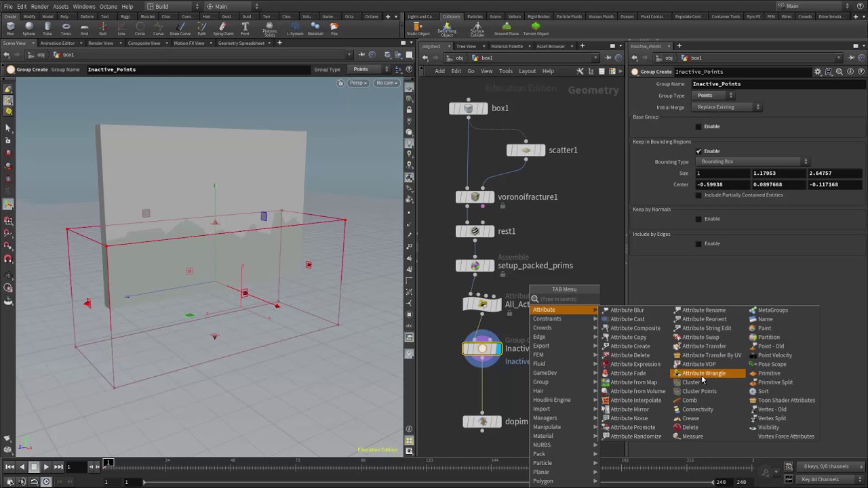Enable the Keep by Normals checkbox
This screenshot has height=488, width=868.
coord(698,219)
